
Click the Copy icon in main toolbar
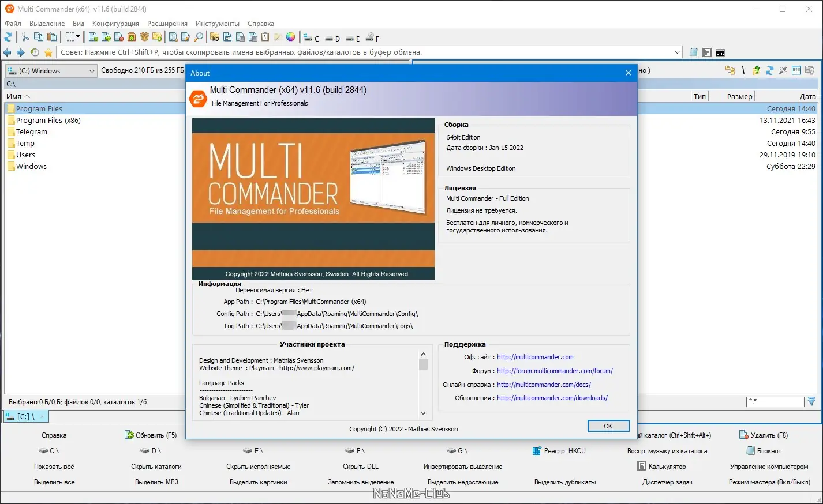pyautogui.click(x=39, y=37)
